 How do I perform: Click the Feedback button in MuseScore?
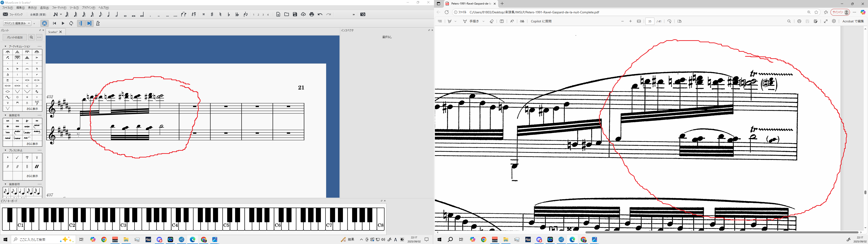[x=13, y=14]
